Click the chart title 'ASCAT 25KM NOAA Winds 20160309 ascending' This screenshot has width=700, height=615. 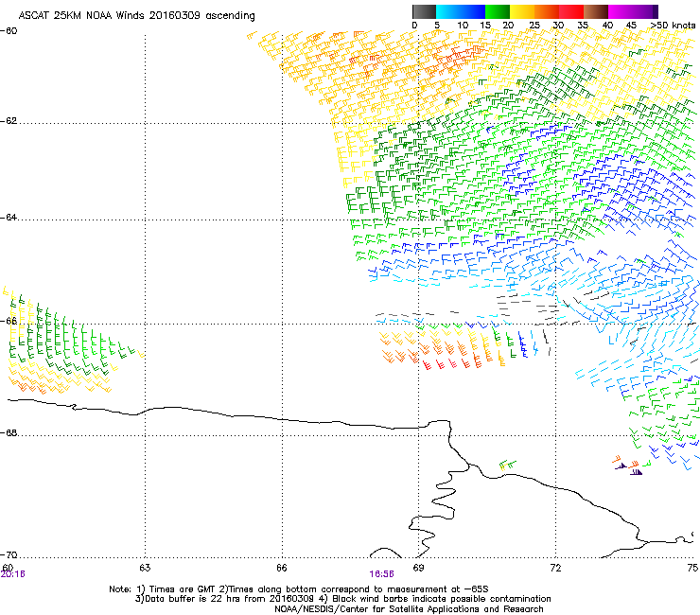pos(136,16)
